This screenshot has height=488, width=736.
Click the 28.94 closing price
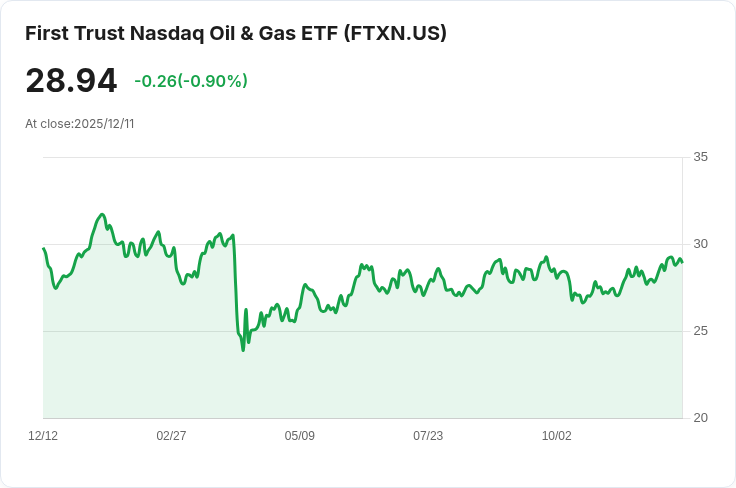pyautogui.click(x=71, y=81)
